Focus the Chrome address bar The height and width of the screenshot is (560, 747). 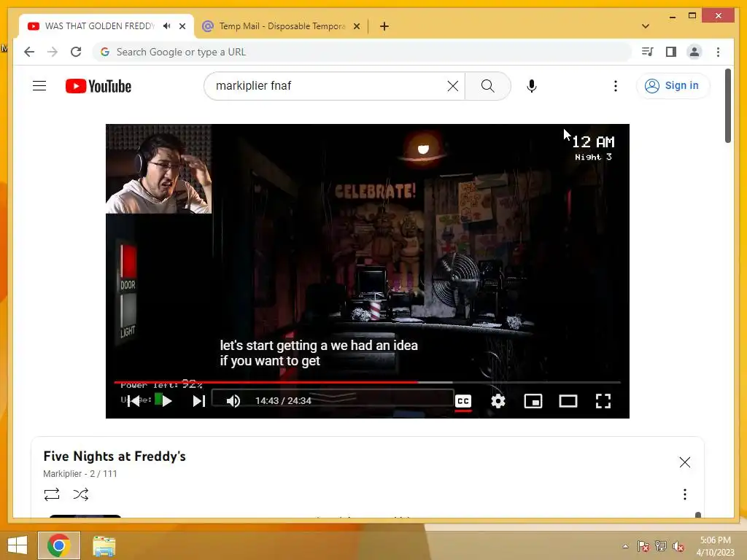click(x=362, y=52)
